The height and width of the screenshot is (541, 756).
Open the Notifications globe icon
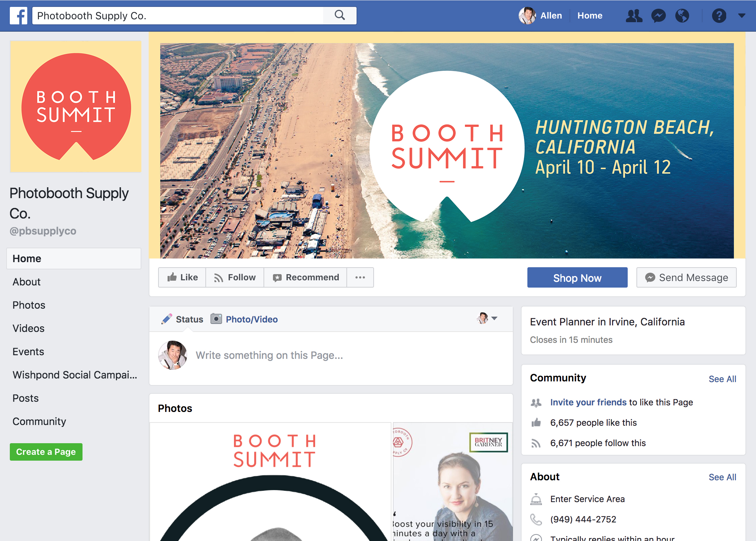(682, 16)
